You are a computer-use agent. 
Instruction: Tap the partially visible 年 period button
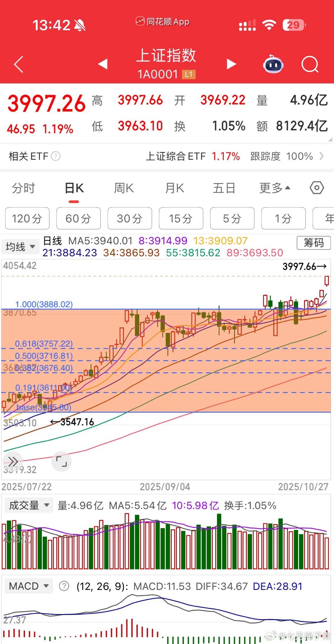click(x=323, y=218)
